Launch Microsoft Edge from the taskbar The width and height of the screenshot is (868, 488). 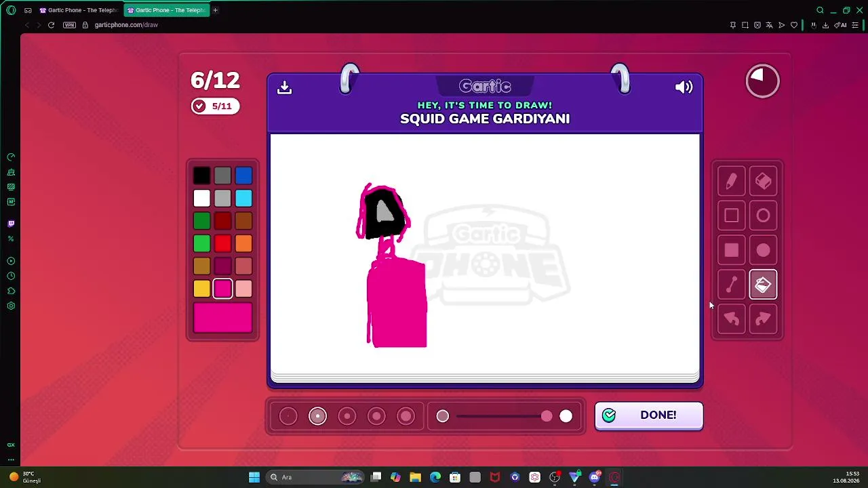pos(435,477)
